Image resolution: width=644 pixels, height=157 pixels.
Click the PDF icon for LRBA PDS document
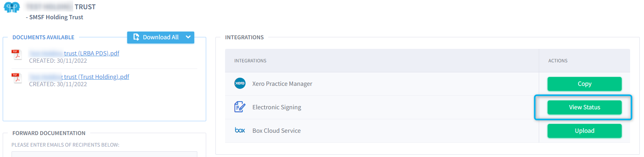click(x=17, y=55)
